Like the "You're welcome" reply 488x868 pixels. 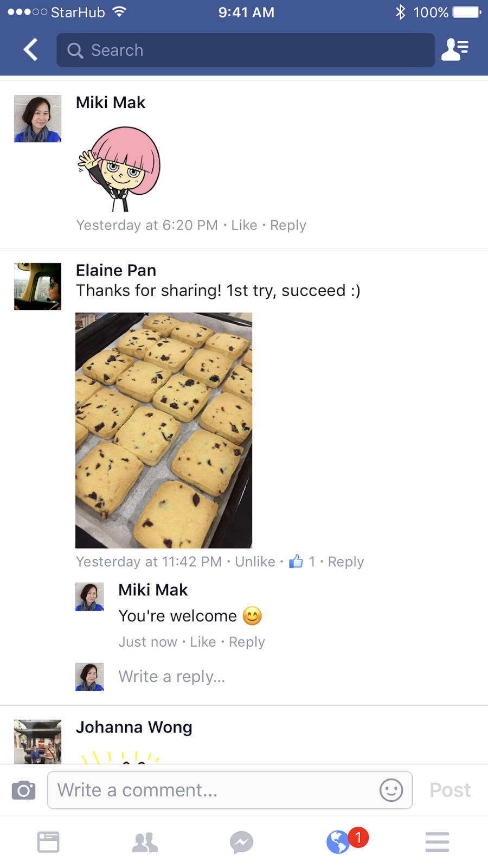(203, 642)
